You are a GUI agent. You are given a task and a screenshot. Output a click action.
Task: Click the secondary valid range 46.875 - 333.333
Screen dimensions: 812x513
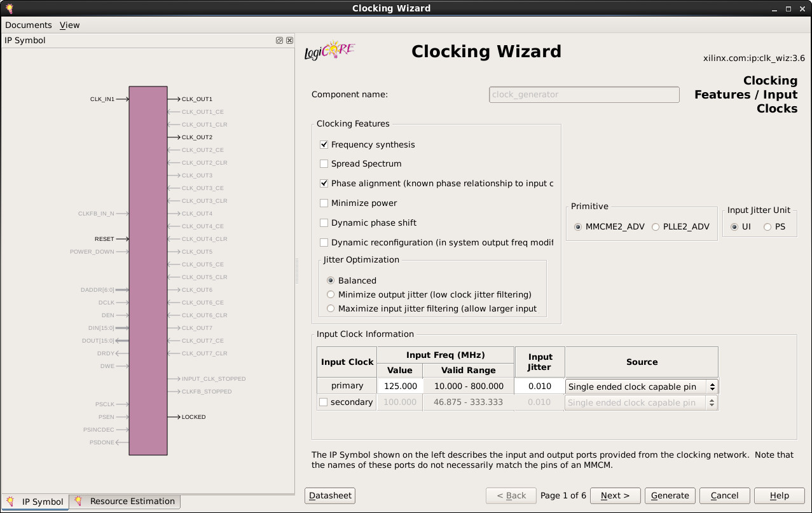[469, 402]
